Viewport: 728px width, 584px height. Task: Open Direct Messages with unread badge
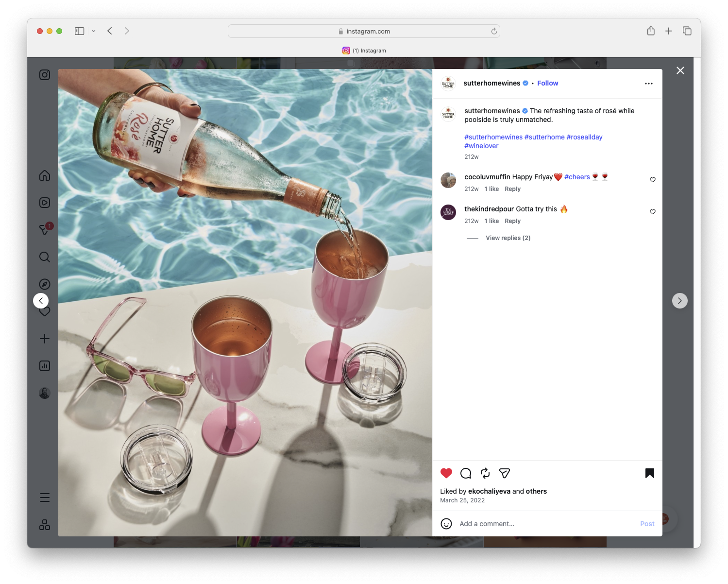click(x=44, y=230)
